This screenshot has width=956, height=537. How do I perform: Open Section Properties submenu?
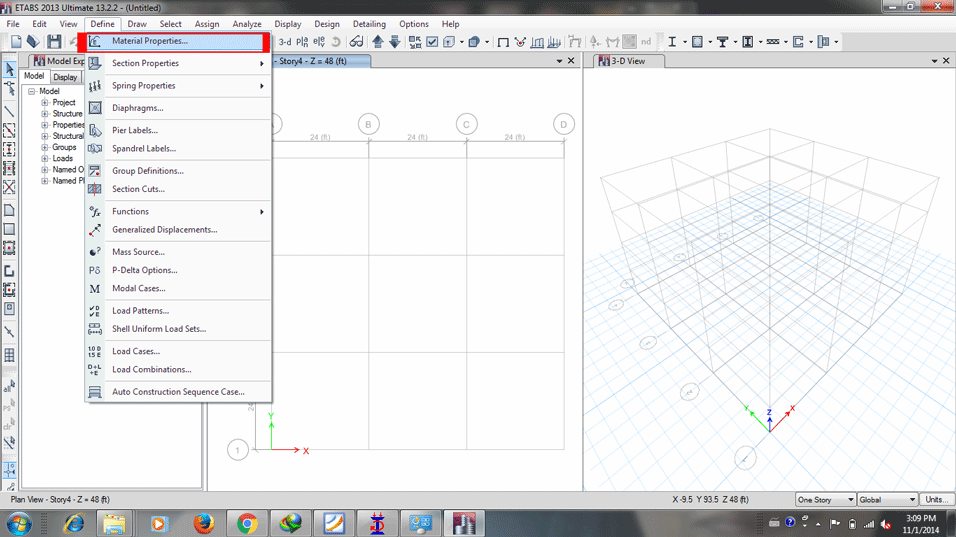click(177, 63)
